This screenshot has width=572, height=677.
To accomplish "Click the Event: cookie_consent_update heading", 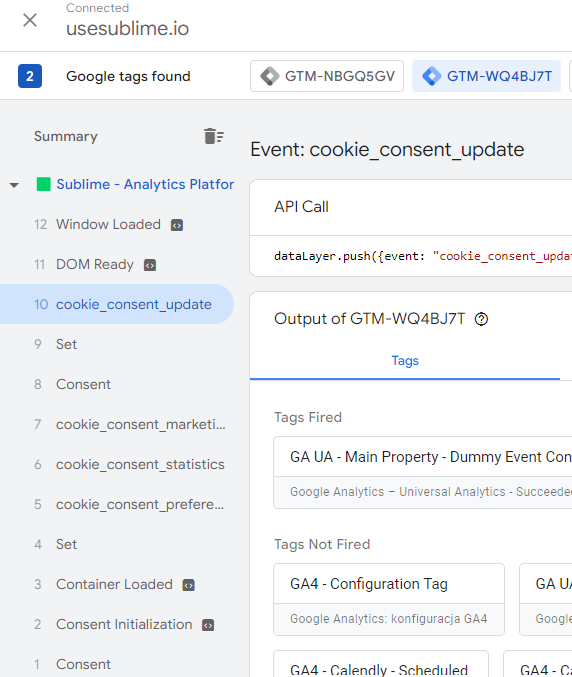I will pyautogui.click(x=387, y=150).
